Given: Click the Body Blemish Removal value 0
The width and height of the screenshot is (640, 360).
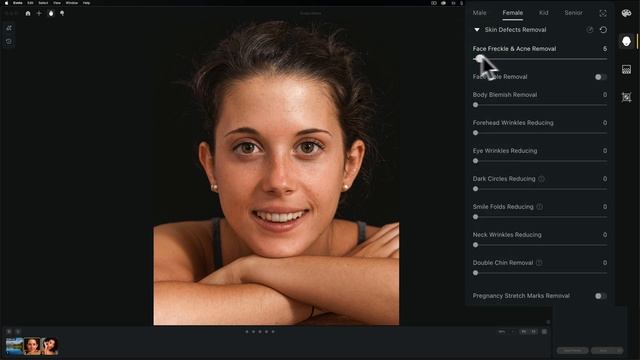Looking at the screenshot, I should [605, 95].
